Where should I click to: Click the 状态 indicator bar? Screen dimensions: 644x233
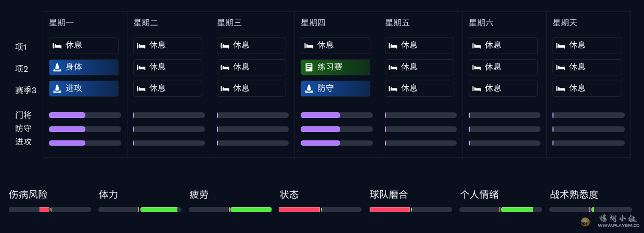(320, 210)
